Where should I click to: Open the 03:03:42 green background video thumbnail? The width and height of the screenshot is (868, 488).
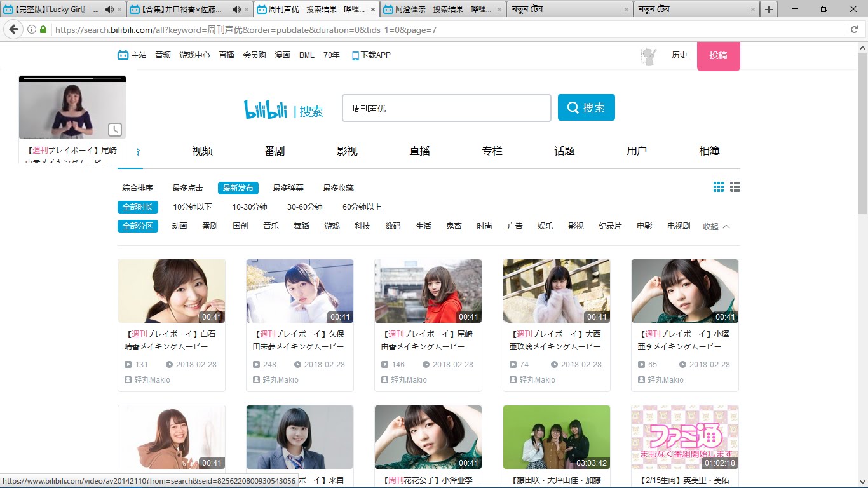pyautogui.click(x=557, y=437)
